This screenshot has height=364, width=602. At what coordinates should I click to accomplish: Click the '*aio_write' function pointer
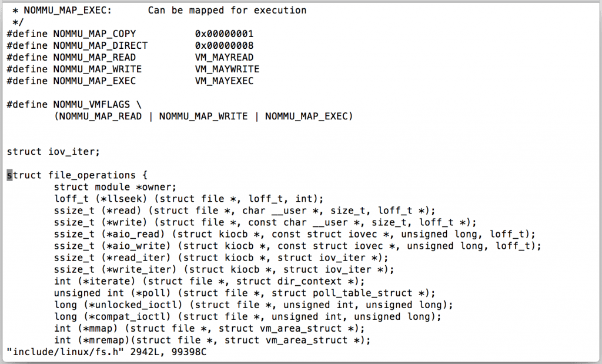tap(121, 246)
